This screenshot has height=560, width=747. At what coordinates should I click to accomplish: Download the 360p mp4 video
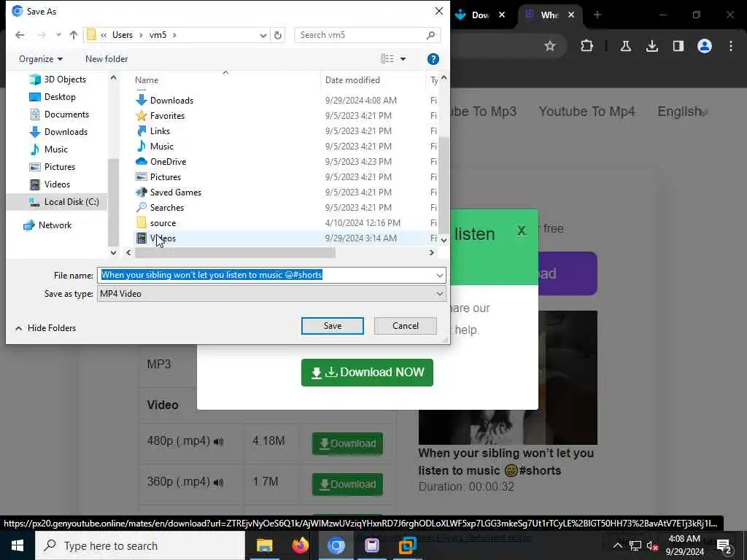pyautogui.click(x=347, y=485)
